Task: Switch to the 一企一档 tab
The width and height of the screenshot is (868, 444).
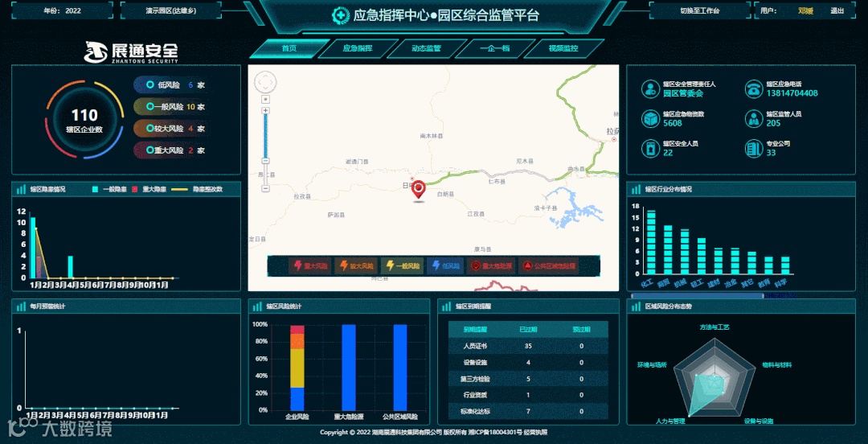Action: [x=495, y=48]
